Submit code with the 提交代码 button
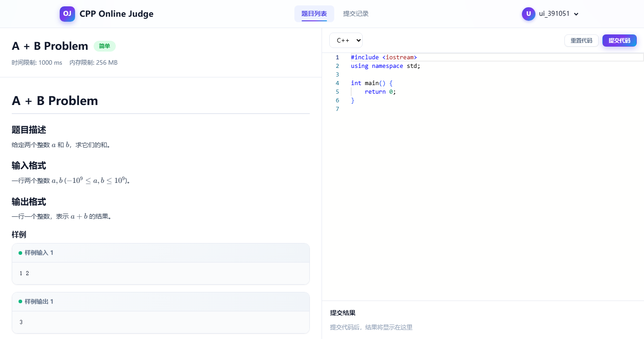The height and width of the screenshot is (339, 644). click(620, 40)
